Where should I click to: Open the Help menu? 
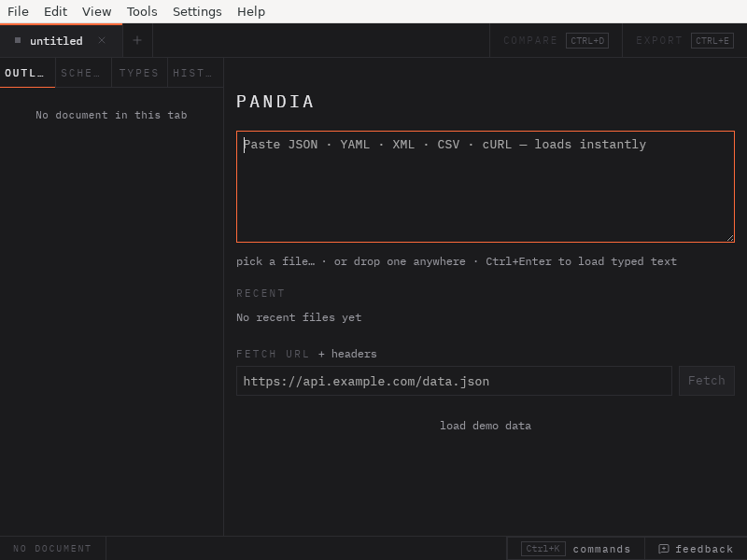(x=251, y=11)
